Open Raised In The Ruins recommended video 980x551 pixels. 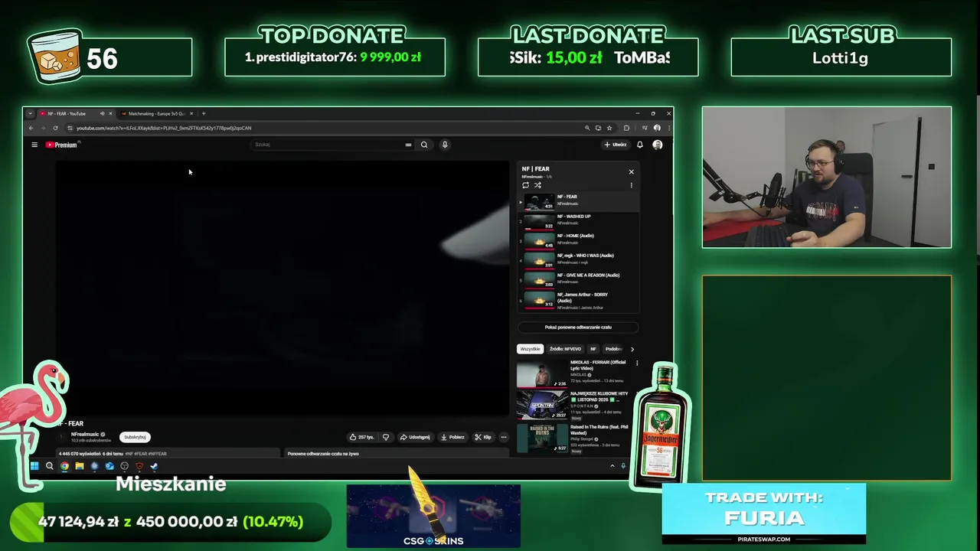pos(574,439)
